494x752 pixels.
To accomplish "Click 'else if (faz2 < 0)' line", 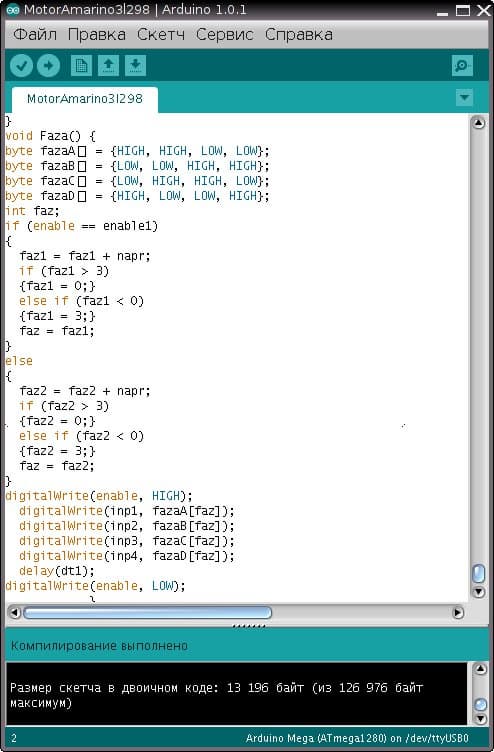I will tap(82, 436).
